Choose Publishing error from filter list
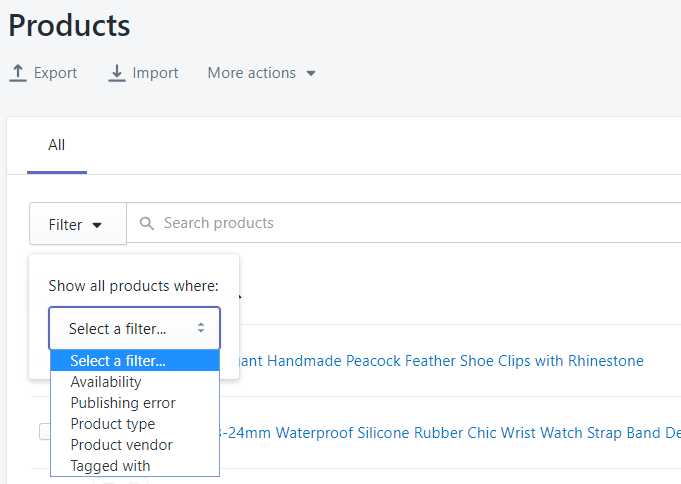Viewport: 681px width, 484px height. pyautogui.click(x=123, y=403)
